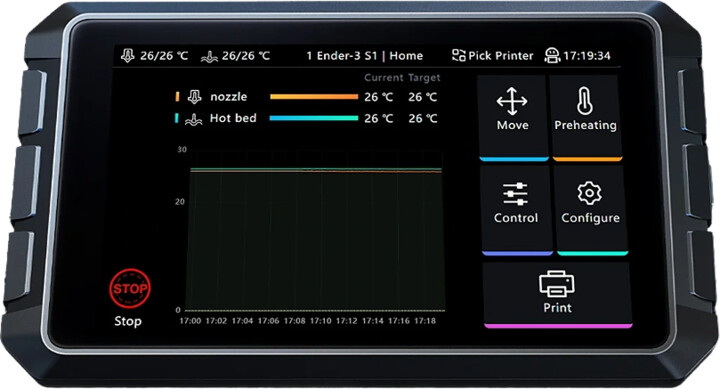Click the robot icon beside the clock
This screenshot has width=720, height=389.
(x=551, y=56)
